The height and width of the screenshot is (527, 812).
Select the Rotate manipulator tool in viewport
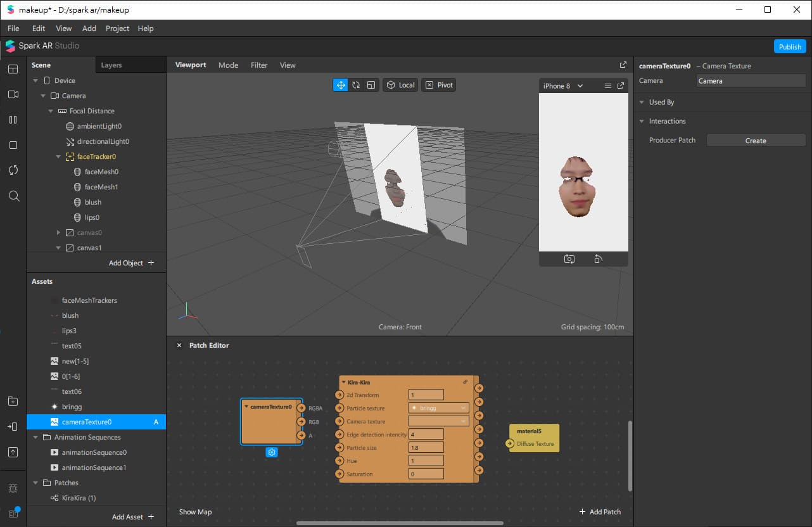356,85
